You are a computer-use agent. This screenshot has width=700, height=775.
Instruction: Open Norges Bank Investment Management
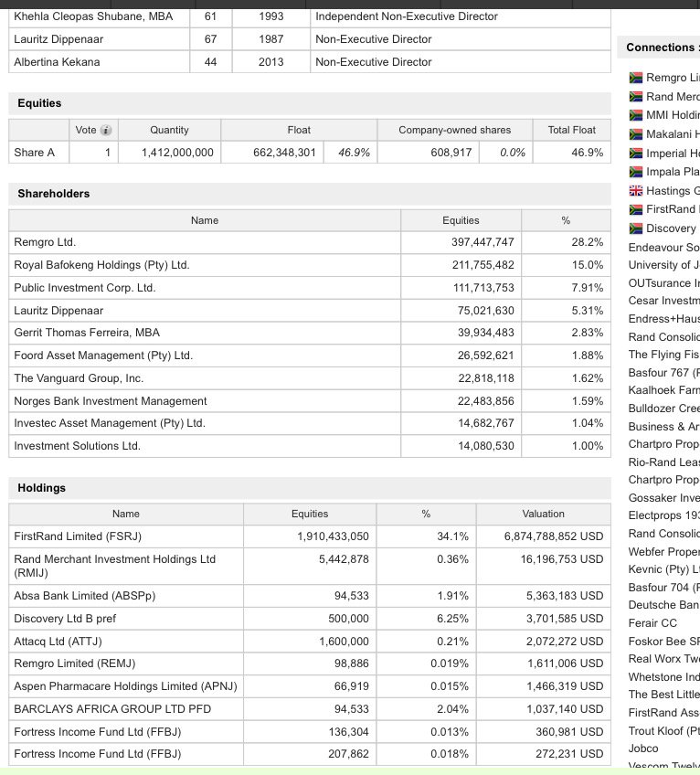click(111, 401)
